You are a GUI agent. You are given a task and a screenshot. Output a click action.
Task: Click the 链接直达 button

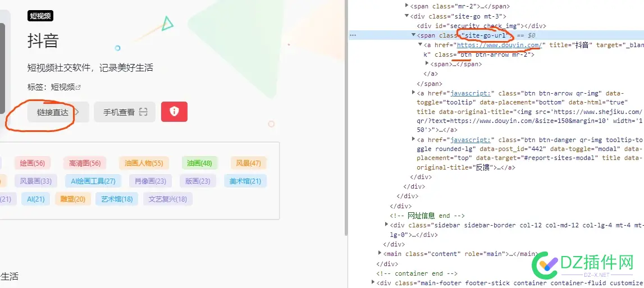52,112
